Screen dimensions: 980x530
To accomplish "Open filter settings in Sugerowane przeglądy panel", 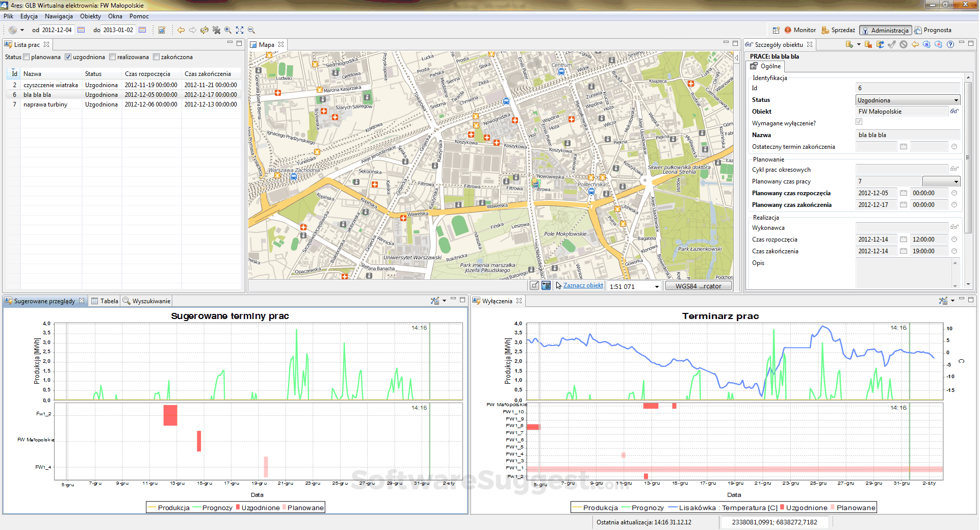I will [435, 301].
